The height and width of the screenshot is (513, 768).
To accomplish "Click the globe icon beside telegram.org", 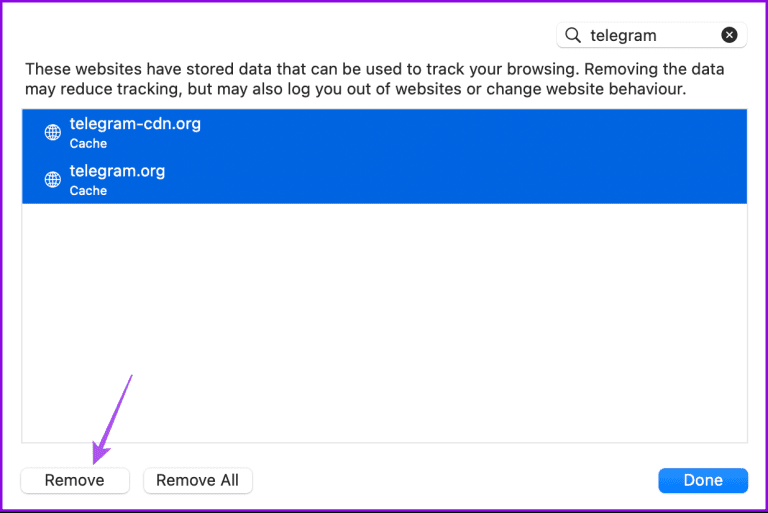I will 53,180.
